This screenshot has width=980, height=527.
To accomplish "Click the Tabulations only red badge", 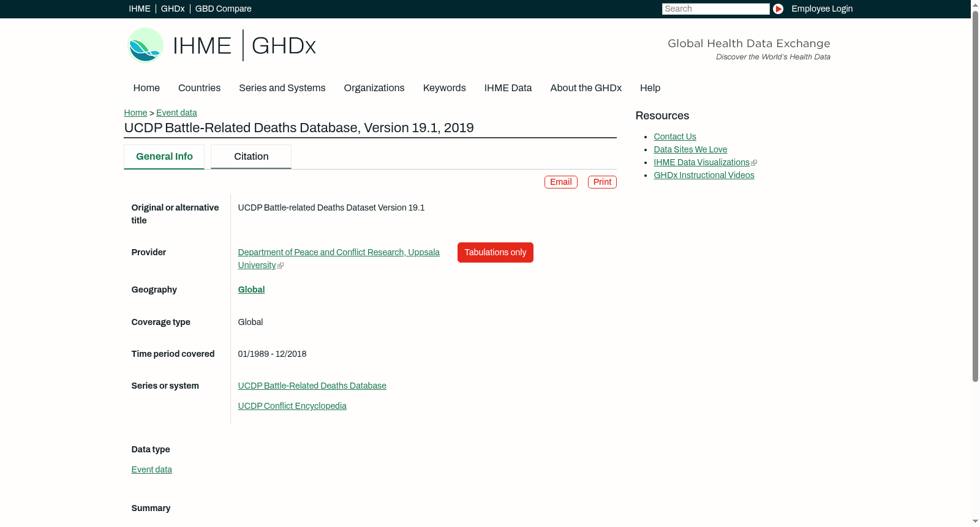I will 496,252.
